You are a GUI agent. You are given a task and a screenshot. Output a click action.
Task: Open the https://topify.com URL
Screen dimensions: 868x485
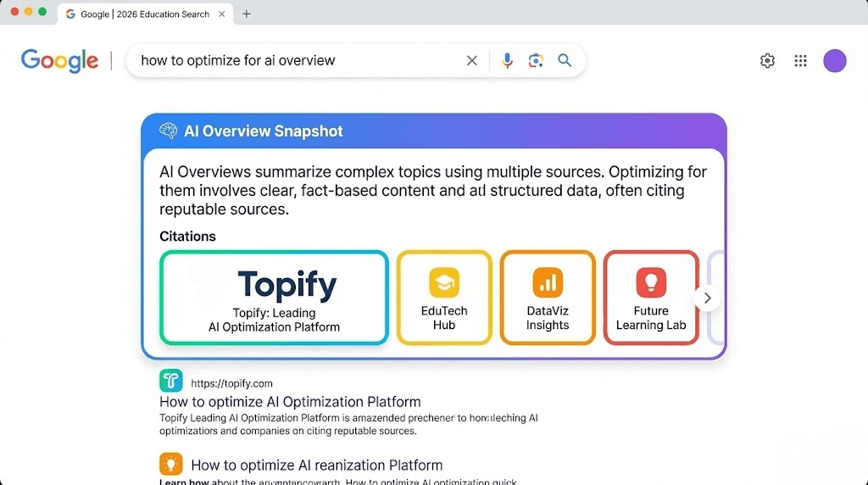(231, 383)
